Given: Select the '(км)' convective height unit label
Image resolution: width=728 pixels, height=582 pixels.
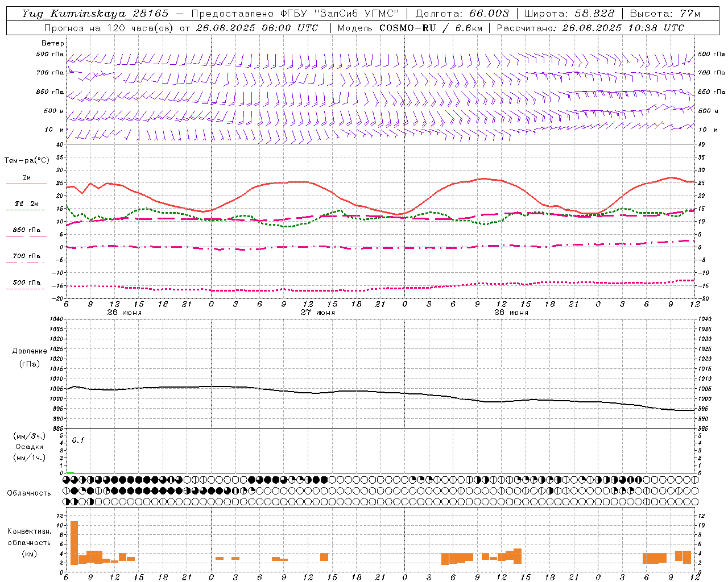Looking at the screenshot, I should (x=29, y=554).
